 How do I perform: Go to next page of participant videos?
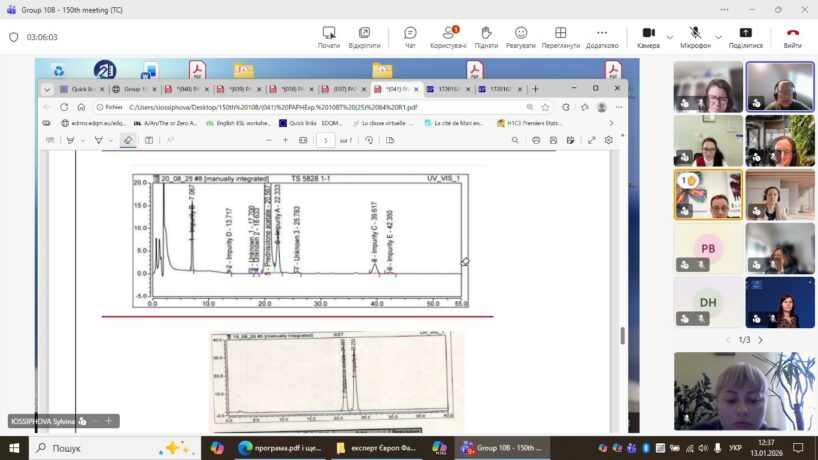(x=760, y=340)
